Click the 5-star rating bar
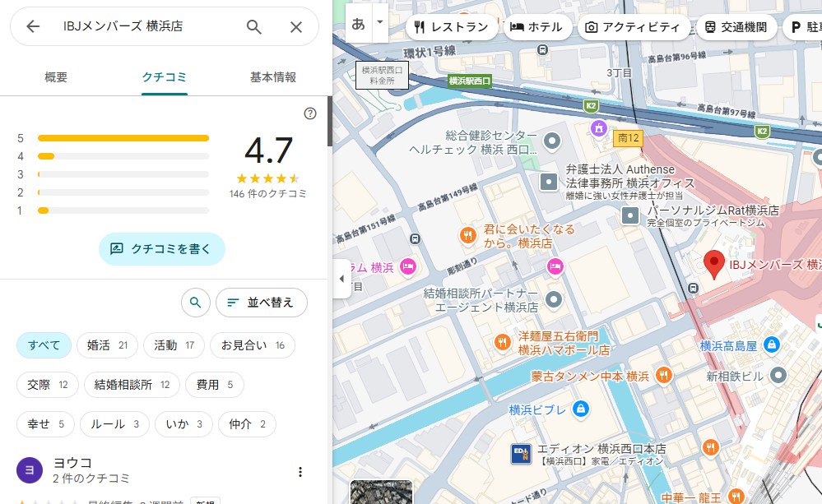Image resolution: width=822 pixels, height=504 pixels. [123, 138]
